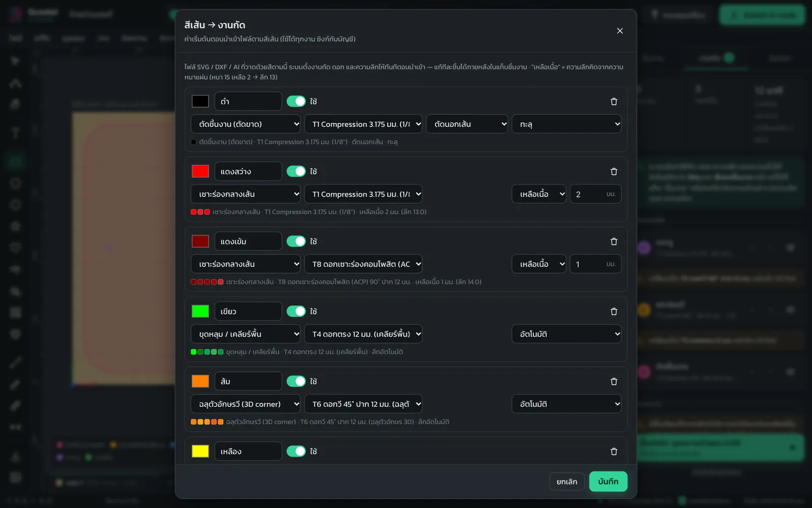The width and height of the screenshot is (812, 508).
Task: Edit the เหลือเนื้อ value 1 มม. field
Action: (x=596, y=264)
